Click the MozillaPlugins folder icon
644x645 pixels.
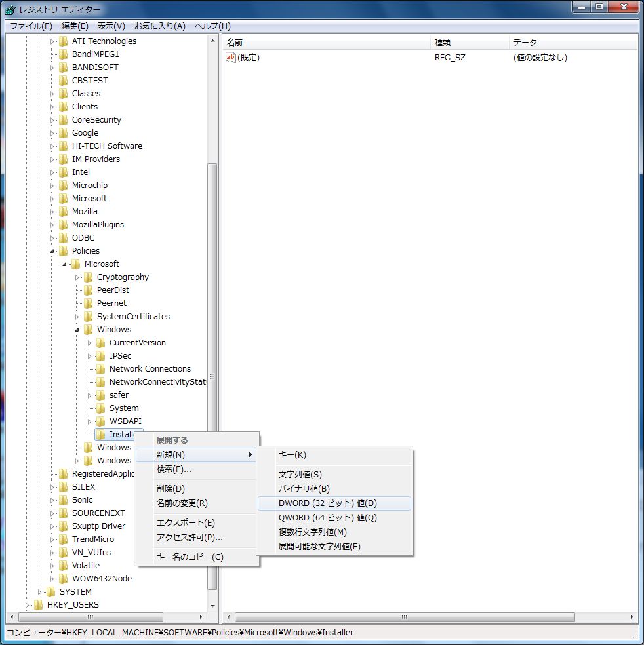[x=64, y=225]
